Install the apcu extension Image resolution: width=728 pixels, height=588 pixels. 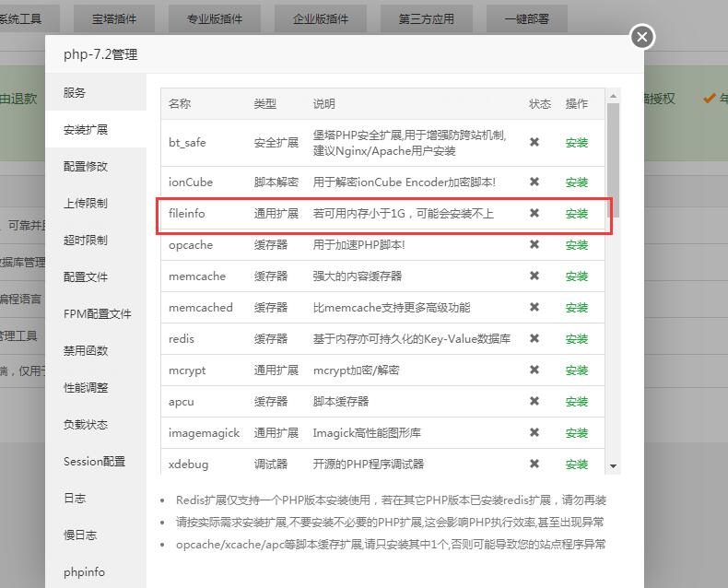(577, 402)
